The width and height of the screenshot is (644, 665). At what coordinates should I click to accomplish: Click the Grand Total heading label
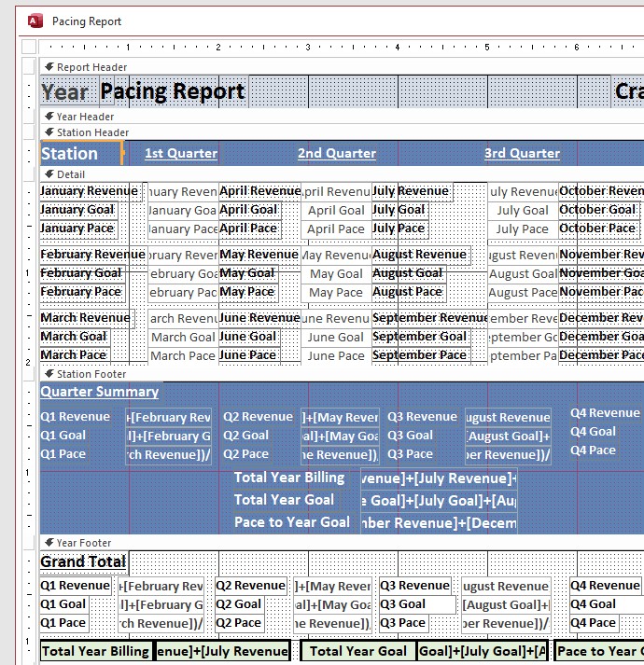pos(84,562)
